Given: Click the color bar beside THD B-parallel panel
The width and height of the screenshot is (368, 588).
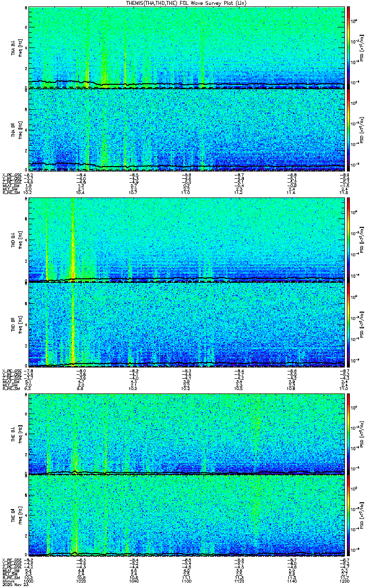Looking at the screenshot, I should pos(348,323).
